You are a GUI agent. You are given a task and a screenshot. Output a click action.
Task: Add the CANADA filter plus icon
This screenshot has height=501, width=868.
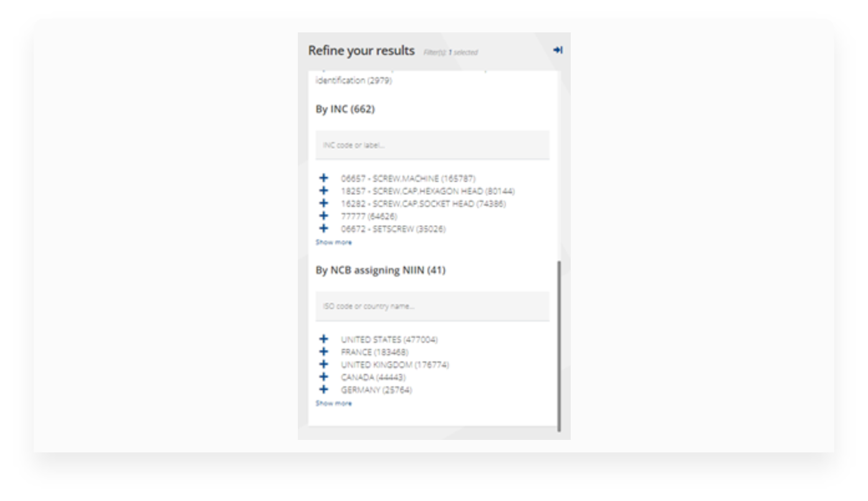(323, 378)
